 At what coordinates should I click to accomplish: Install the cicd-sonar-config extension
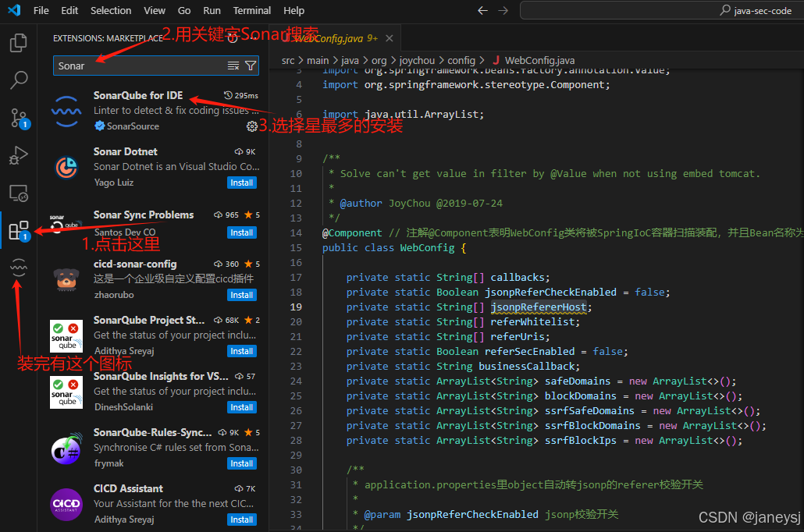(x=241, y=295)
